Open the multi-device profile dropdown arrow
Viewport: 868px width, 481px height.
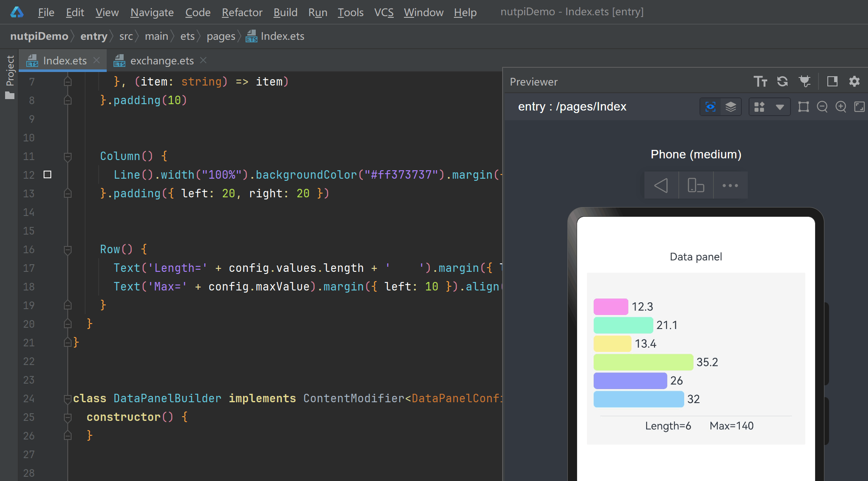point(780,107)
